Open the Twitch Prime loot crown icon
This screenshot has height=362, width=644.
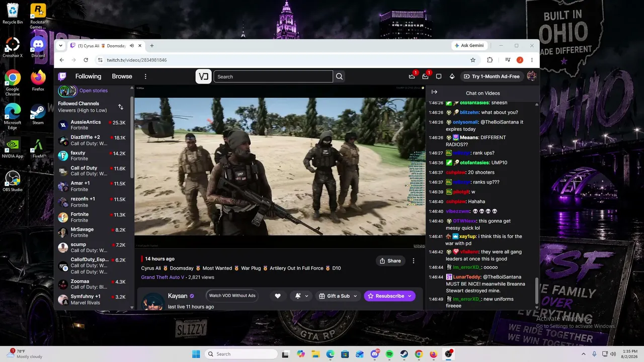click(x=412, y=76)
